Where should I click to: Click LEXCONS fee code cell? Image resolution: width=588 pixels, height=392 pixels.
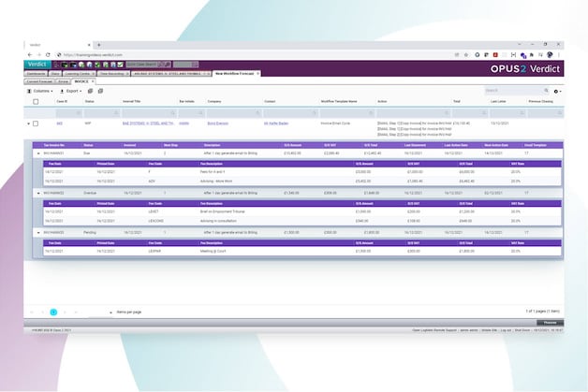[x=156, y=221]
